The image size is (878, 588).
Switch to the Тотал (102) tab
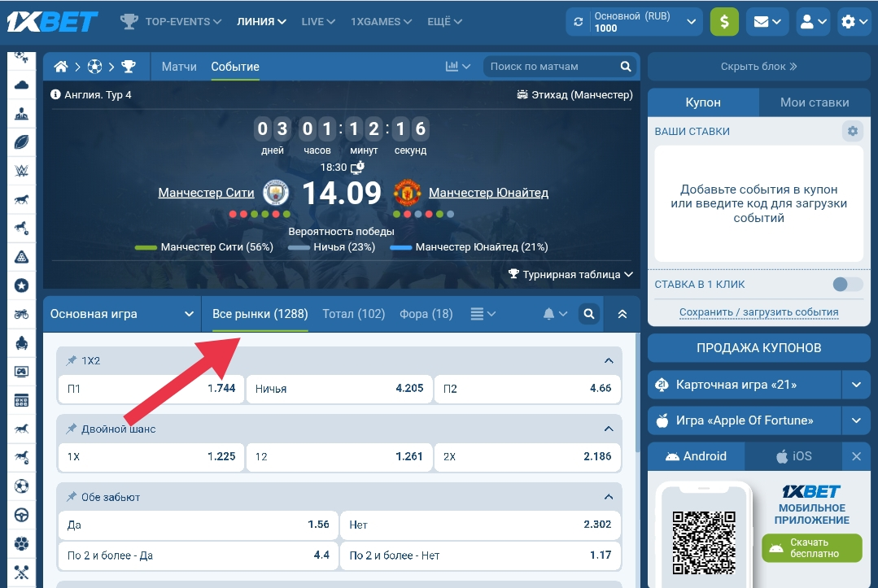[x=353, y=314]
